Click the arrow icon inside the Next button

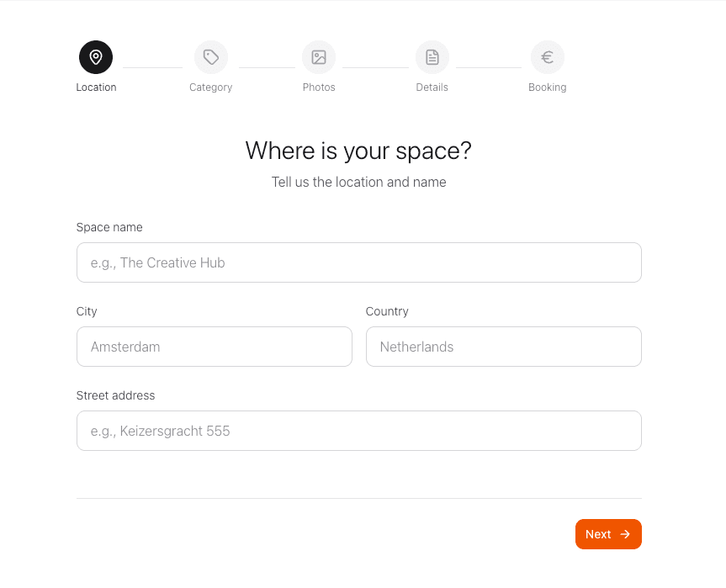(x=623, y=534)
